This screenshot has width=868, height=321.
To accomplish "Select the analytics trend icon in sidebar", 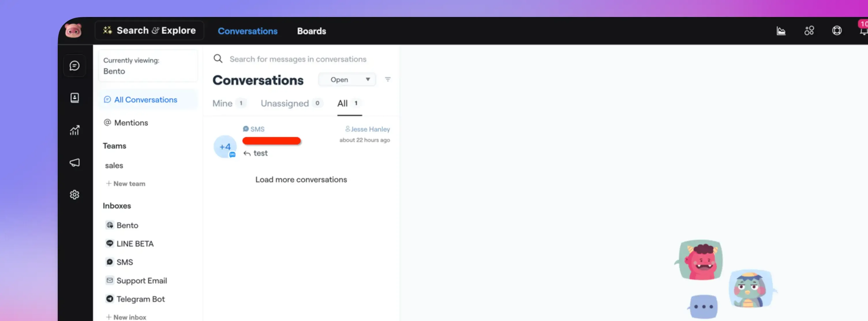I will pos(74,130).
